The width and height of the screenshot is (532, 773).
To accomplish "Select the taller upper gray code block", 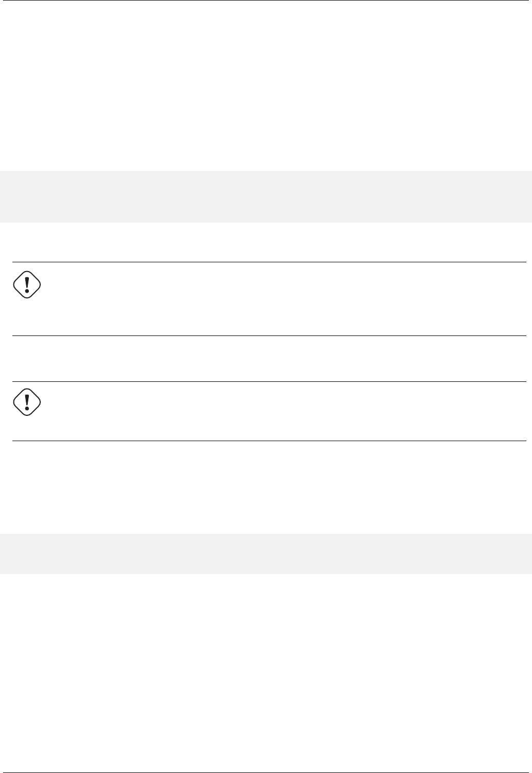I will (x=266, y=197).
